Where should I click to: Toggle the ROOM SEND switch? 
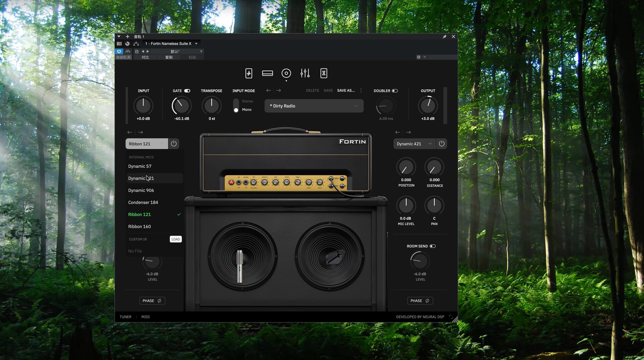click(433, 246)
